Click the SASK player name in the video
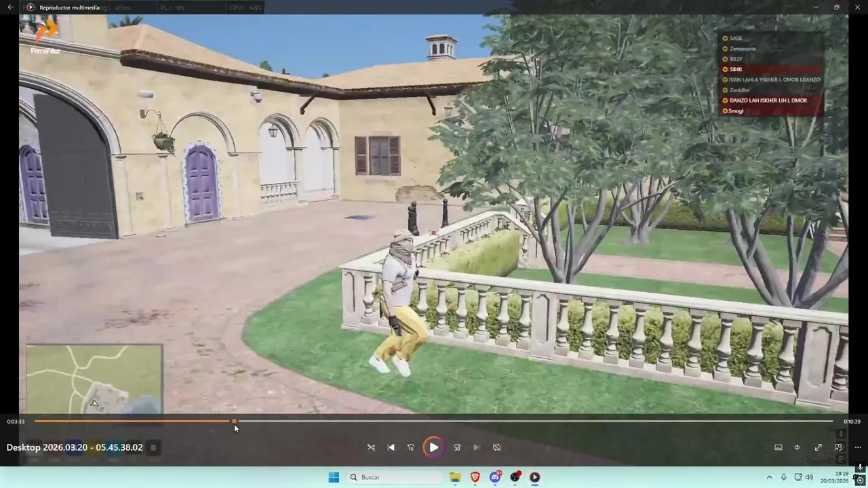Viewport: 868px width, 488px height. tap(736, 39)
